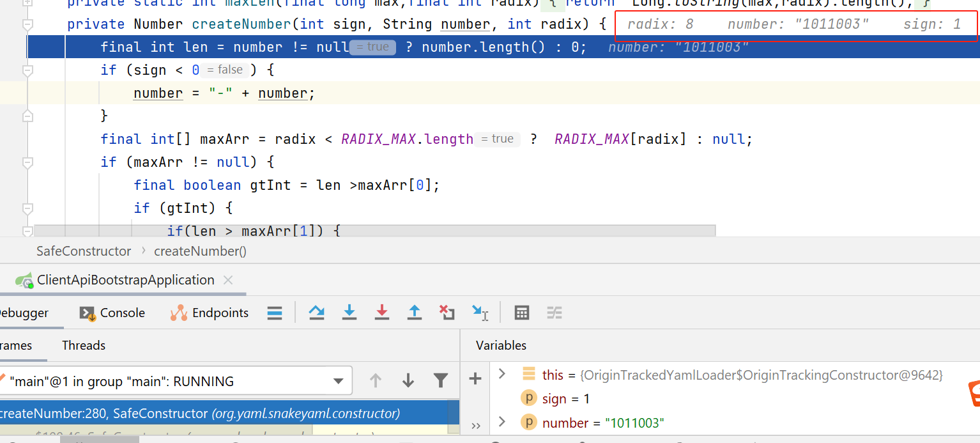The height and width of the screenshot is (443, 980).
Task: Click the Run to Cursor icon
Action: click(480, 312)
